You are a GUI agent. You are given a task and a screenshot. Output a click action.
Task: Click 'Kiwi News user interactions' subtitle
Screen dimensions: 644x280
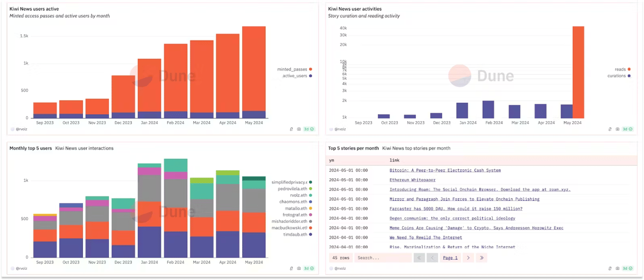[84, 148]
